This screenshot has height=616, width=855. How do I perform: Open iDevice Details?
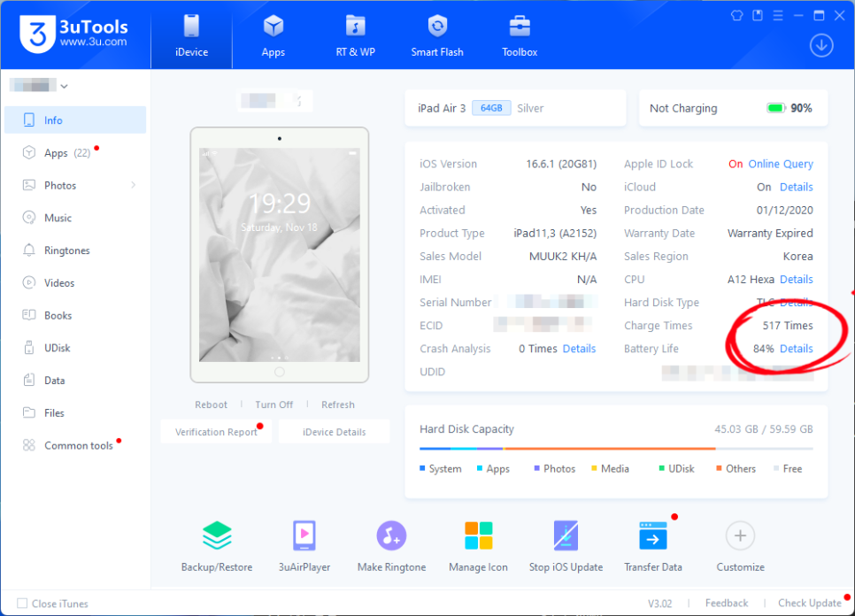pos(335,432)
